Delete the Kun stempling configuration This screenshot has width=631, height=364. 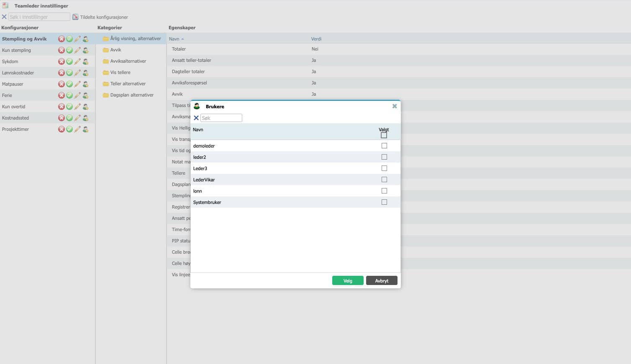(x=62, y=50)
